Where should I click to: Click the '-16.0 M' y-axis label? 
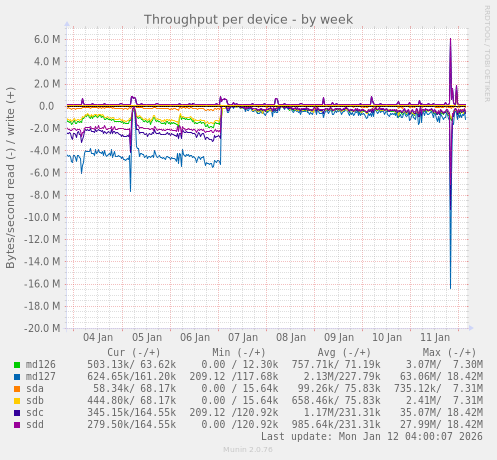(42, 284)
